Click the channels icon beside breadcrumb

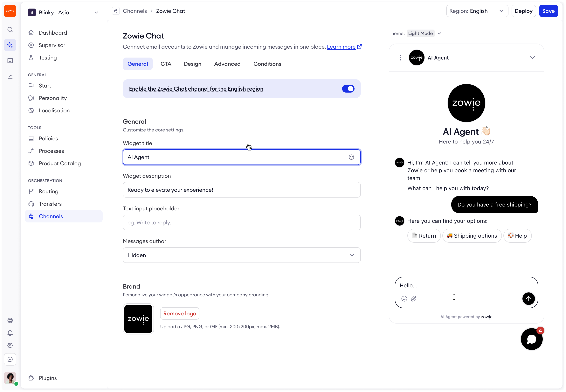click(x=116, y=11)
